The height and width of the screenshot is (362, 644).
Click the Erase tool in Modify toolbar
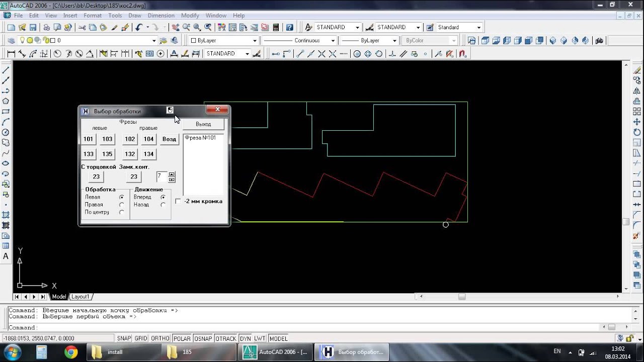pos(637,70)
